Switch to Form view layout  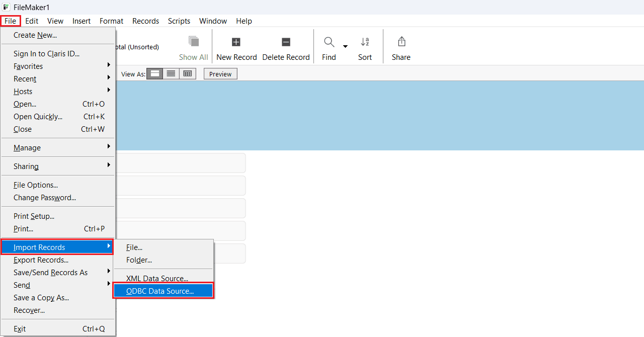tap(155, 74)
